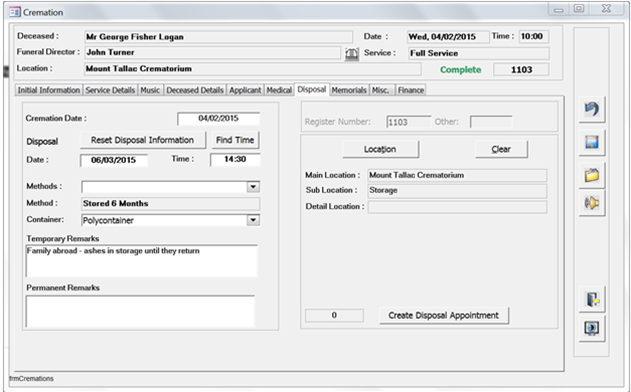
Task: Click the Temporary Remarks text box
Action: click(x=142, y=261)
